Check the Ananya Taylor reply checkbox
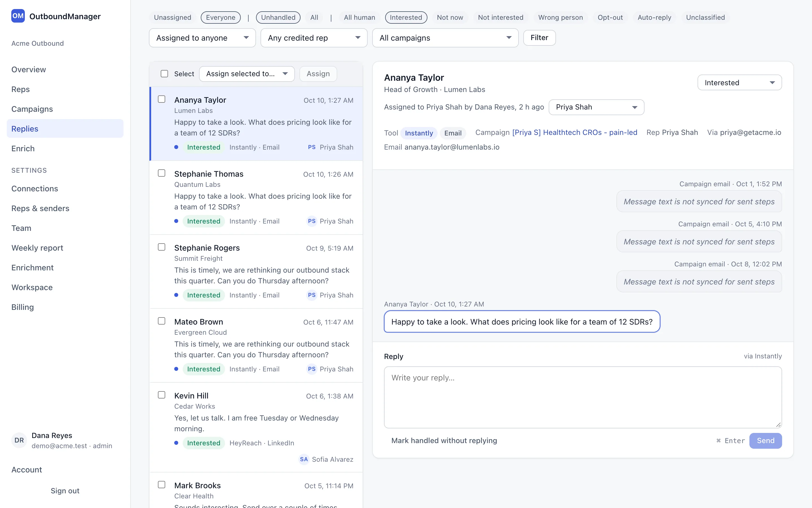 (161, 99)
